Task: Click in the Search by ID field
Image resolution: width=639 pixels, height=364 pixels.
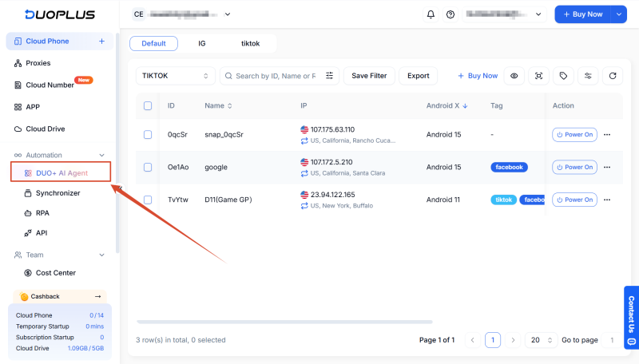Action: tap(276, 76)
